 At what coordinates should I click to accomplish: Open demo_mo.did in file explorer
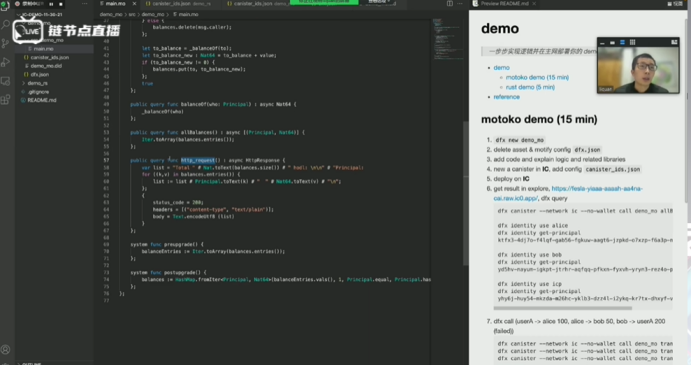46,66
